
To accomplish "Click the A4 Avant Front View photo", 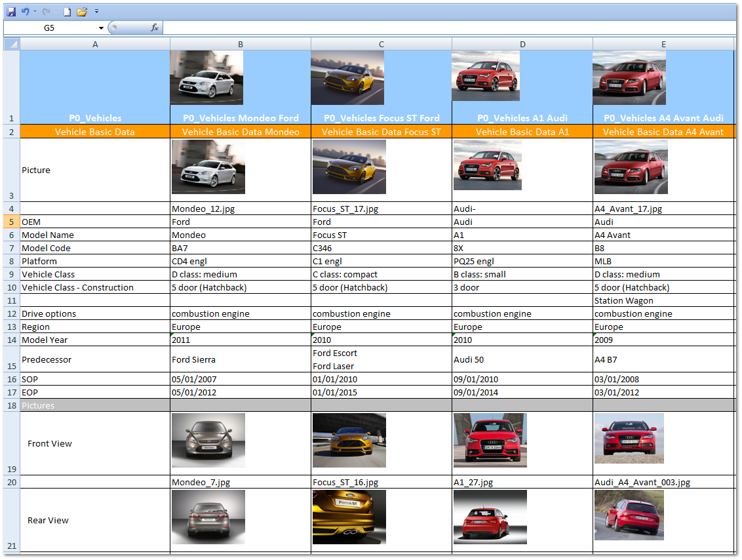I will 629,438.
